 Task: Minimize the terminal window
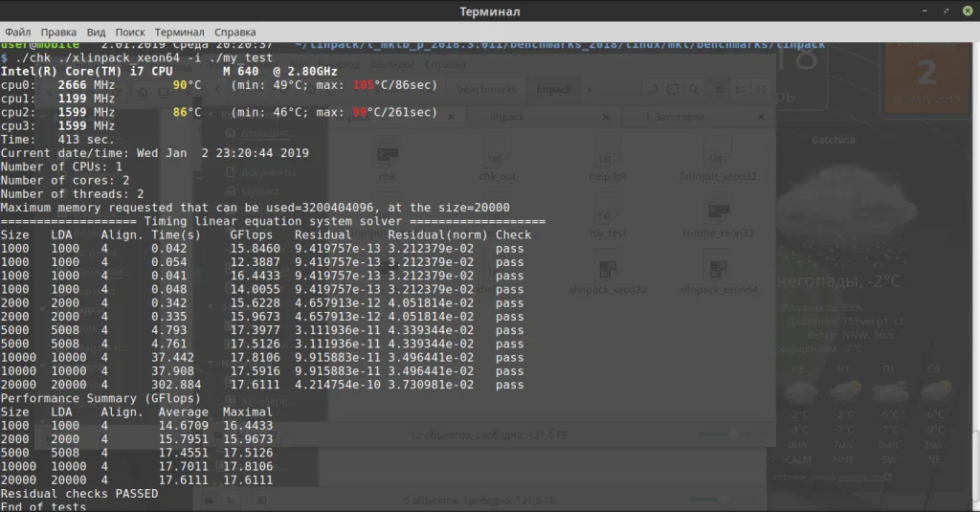924,11
